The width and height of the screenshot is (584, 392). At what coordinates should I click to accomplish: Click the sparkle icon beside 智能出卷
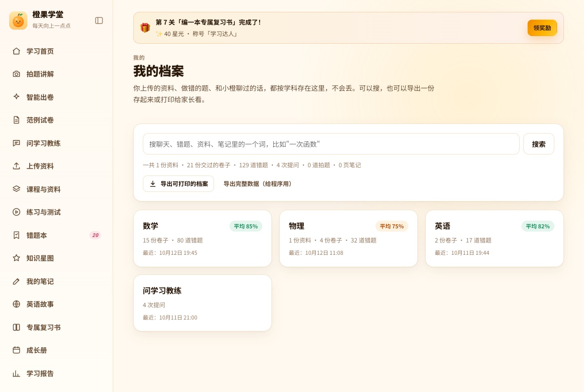pyautogui.click(x=16, y=97)
